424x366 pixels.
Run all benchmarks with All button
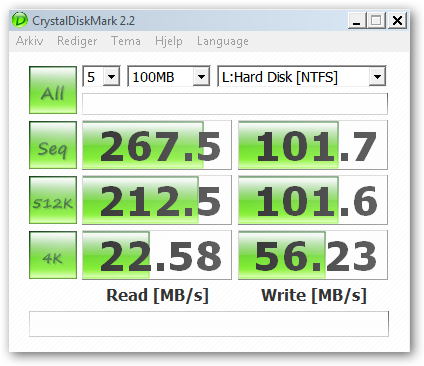point(53,90)
